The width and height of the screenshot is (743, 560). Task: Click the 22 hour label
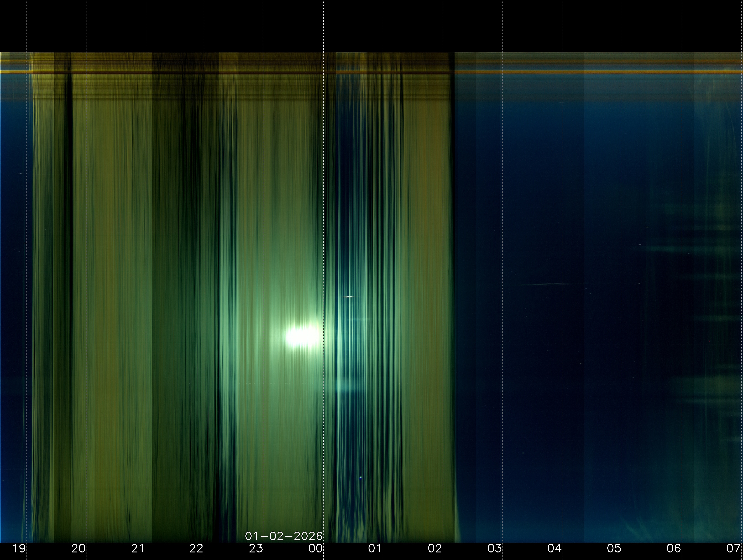[x=196, y=549]
